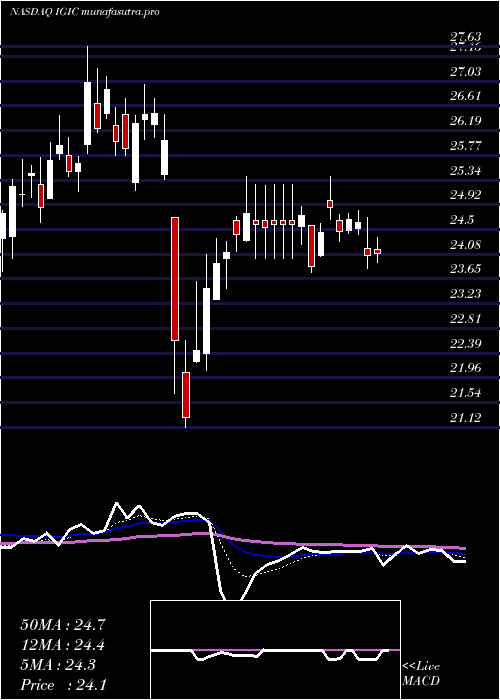Select the 23.23 price axis label
This screenshot has height=700, width=500.
coord(466,294)
